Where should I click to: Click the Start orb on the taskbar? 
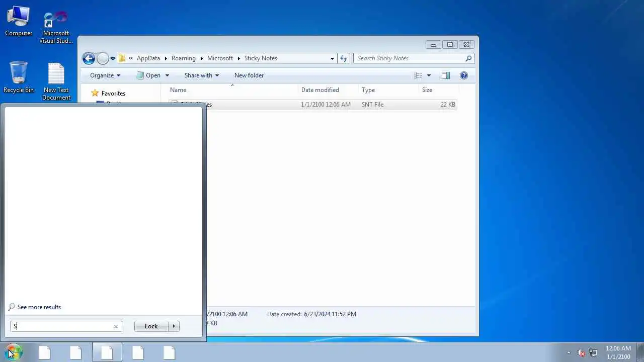pyautogui.click(x=13, y=352)
